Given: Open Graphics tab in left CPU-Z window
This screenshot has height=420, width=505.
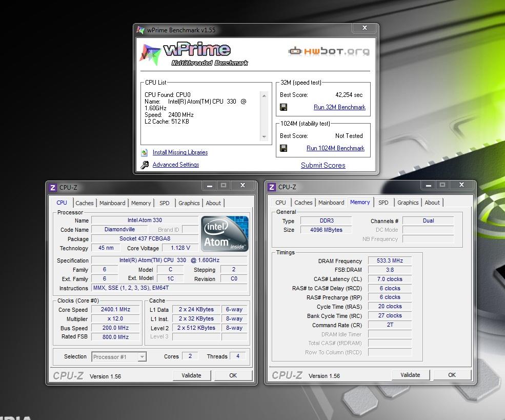Looking at the screenshot, I should tap(189, 203).
